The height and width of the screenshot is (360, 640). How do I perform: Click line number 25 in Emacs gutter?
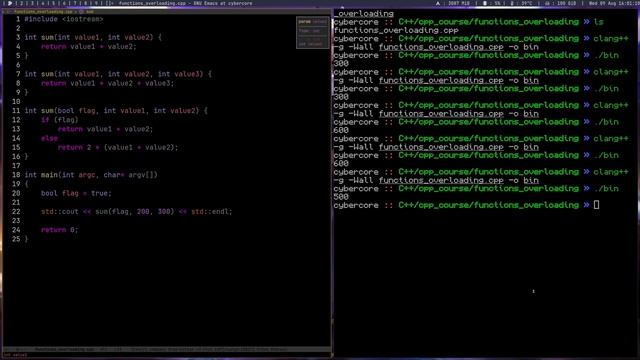pos(16,239)
